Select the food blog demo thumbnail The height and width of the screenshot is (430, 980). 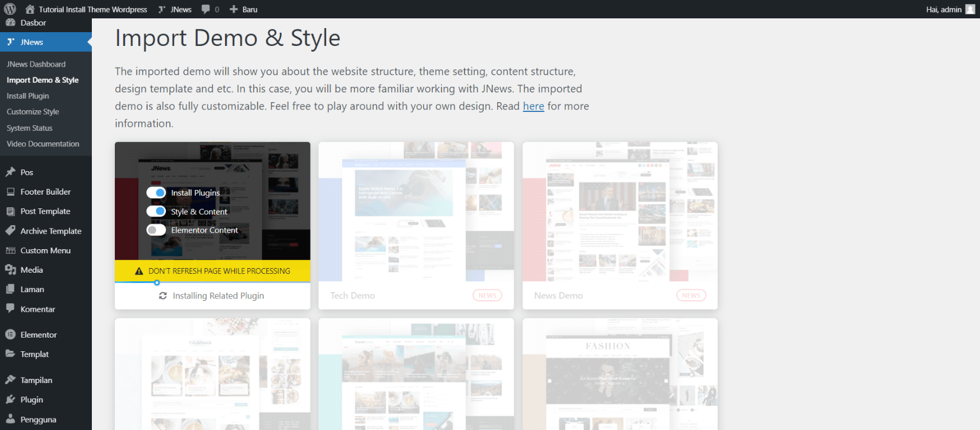[212, 374]
